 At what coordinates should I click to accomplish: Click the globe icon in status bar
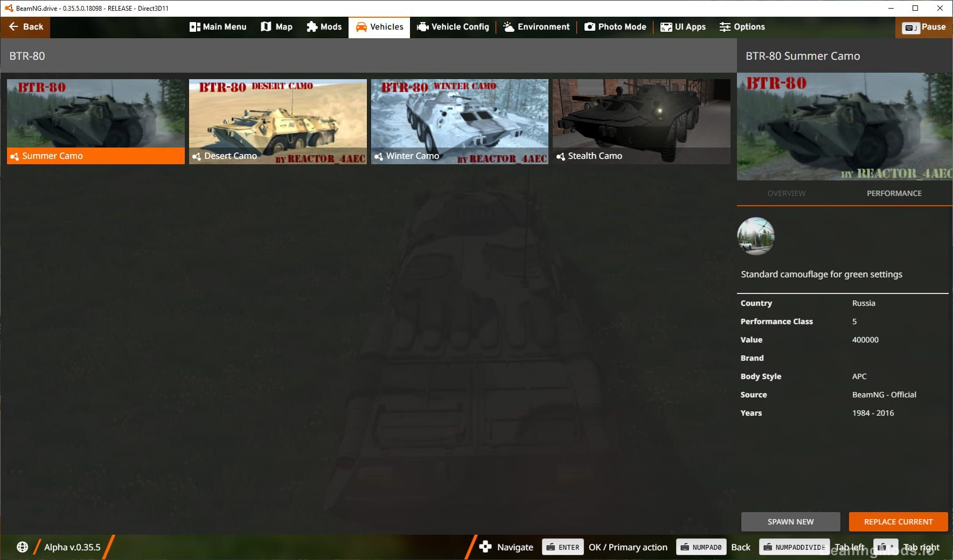coord(22,547)
